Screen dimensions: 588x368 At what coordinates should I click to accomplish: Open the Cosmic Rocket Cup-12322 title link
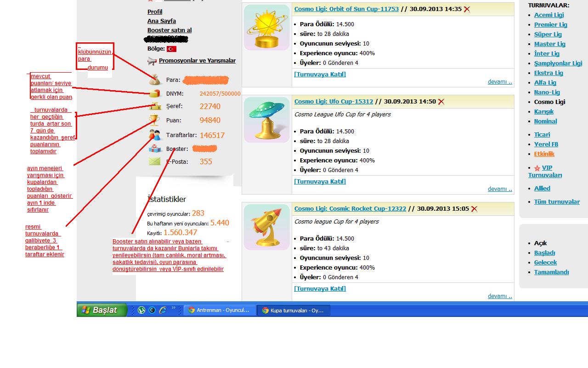pos(350,209)
